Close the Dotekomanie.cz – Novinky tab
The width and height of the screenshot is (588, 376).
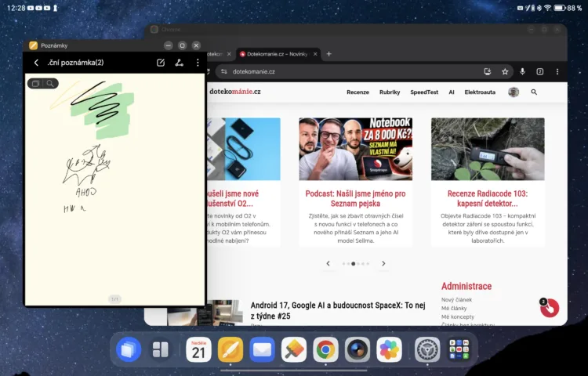(x=315, y=54)
